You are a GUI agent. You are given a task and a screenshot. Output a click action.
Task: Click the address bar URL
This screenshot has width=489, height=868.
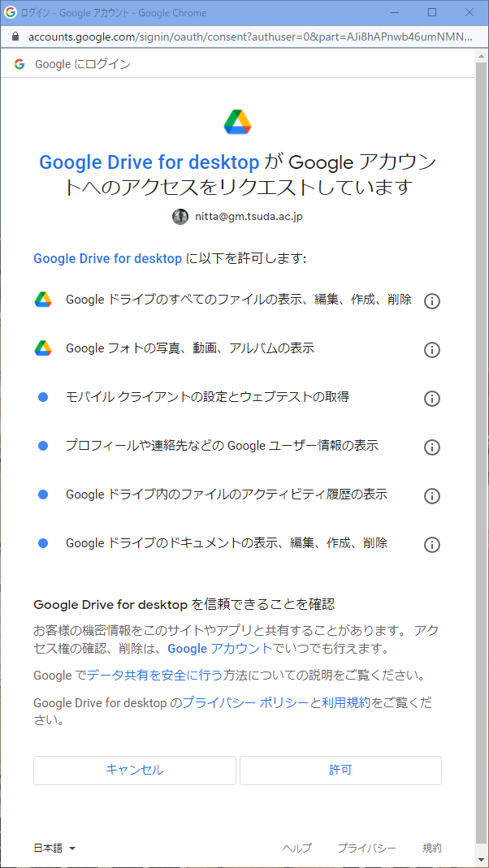[244, 37]
